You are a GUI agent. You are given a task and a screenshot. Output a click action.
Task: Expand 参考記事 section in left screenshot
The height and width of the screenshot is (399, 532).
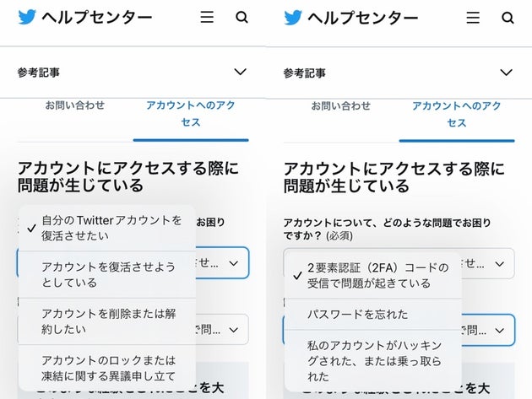[x=240, y=72]
